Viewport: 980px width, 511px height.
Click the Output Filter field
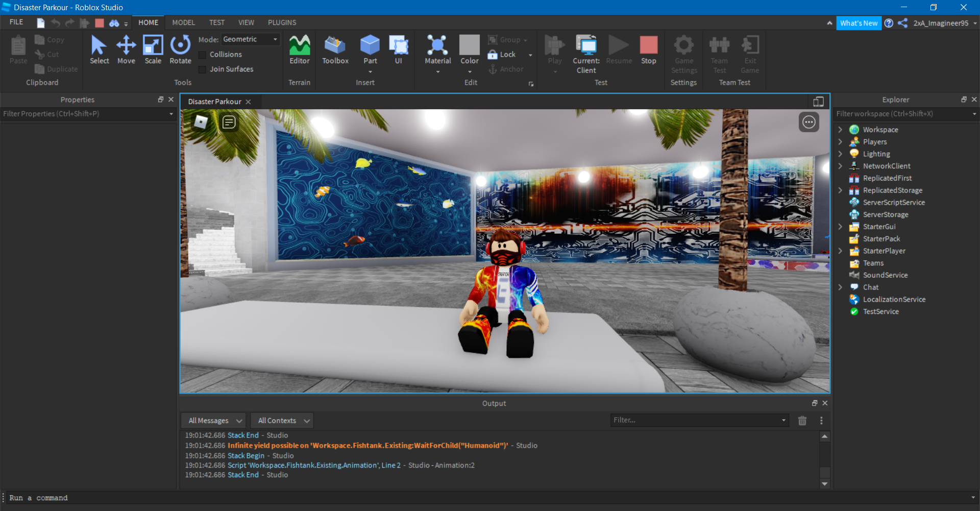(699, 420)
